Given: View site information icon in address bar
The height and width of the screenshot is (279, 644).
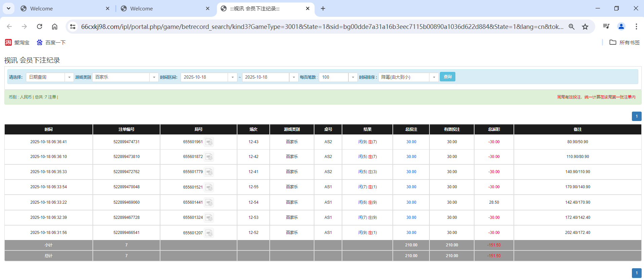Looking at the screenshot, I should pos(73,27).
